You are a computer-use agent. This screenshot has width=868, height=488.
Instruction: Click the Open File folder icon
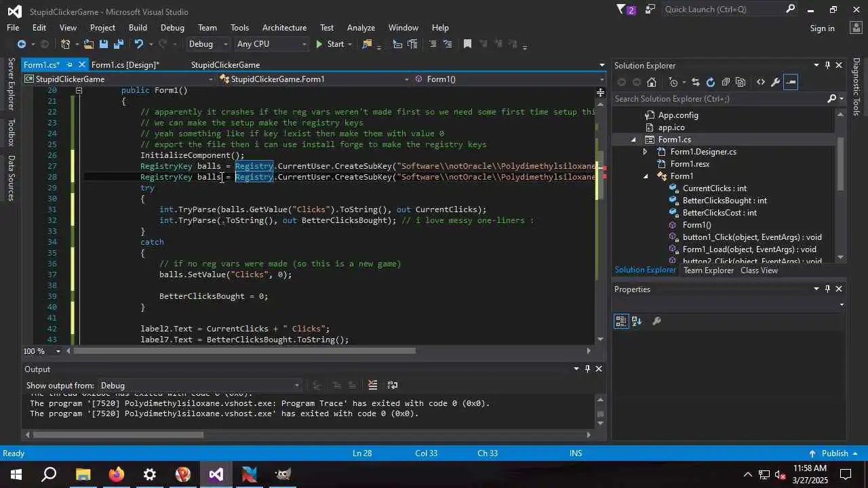pyautogui.click(x=89, y=44)
